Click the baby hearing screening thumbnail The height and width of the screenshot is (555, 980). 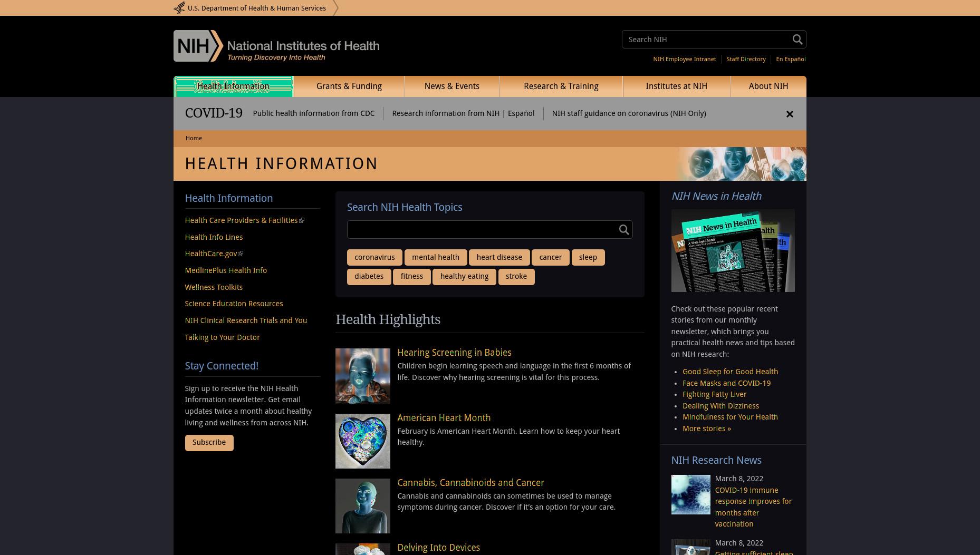pos(363,376)
